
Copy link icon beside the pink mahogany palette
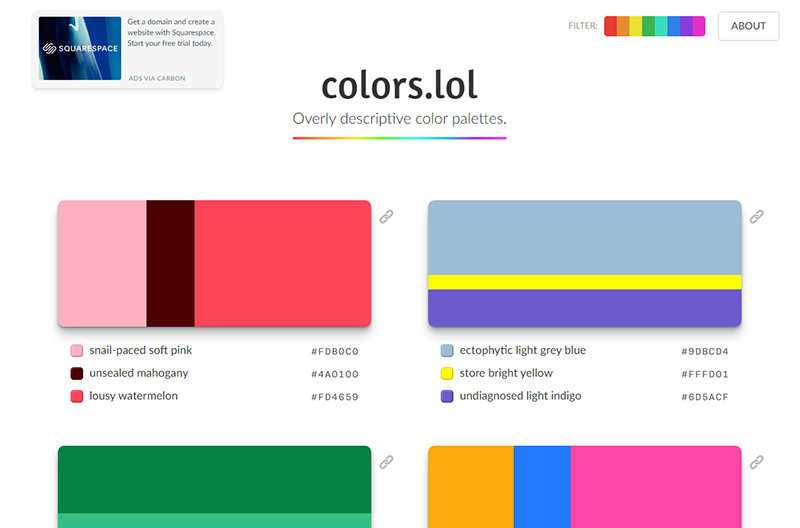coord(386,217)
